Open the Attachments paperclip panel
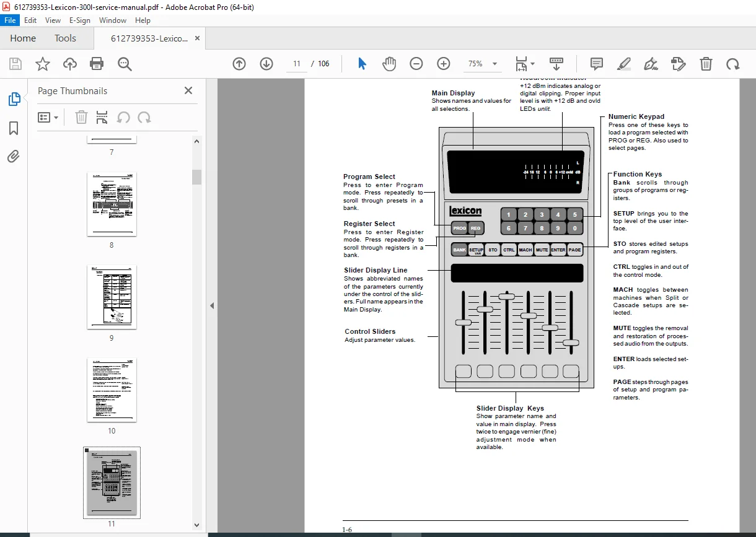This screenshot has width=756, height=537. [x=14, y=157]
